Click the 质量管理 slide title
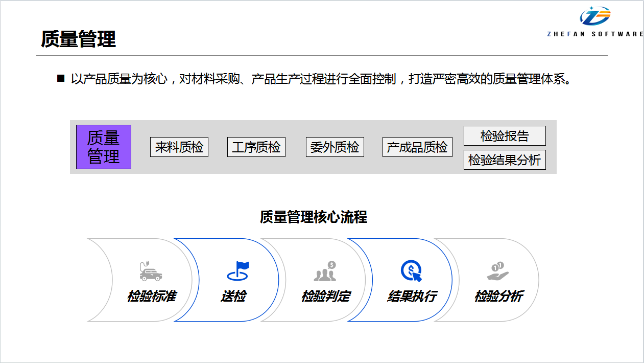The image size is (644, 363). pos(79,39)
